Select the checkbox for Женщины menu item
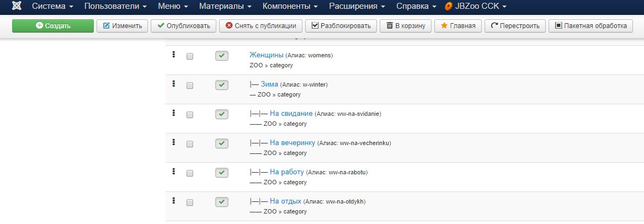This screenshot has height=224, width=644. coord(190,56)
